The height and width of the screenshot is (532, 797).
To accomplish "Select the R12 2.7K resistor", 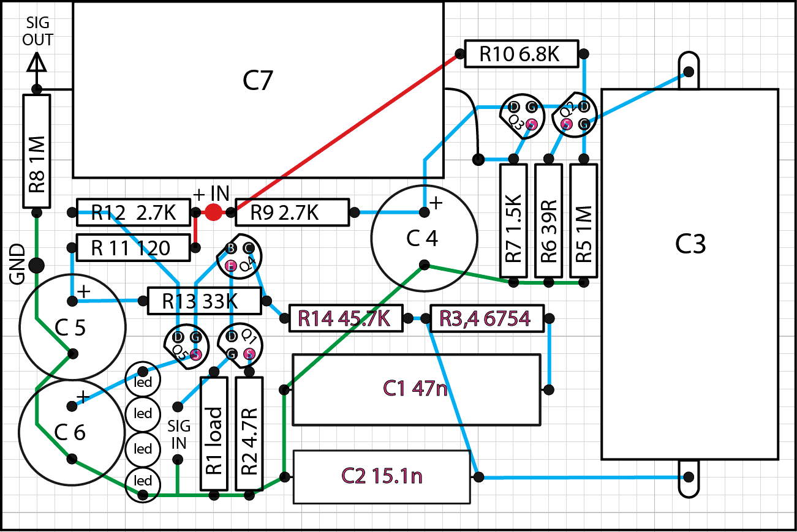I will 134,212.
